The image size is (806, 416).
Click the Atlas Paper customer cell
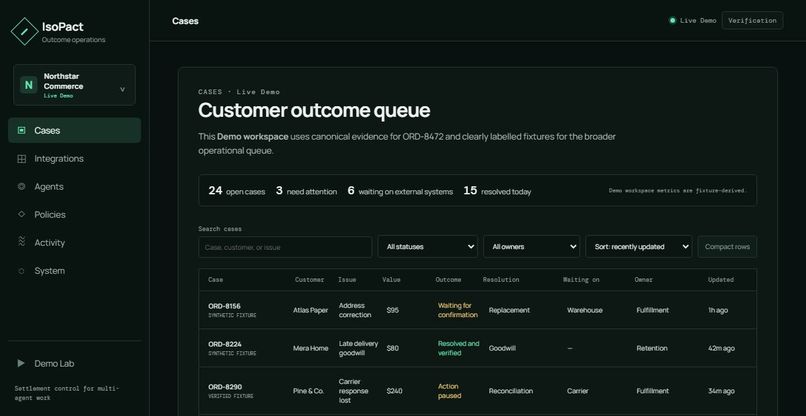[x=310, y=310]
